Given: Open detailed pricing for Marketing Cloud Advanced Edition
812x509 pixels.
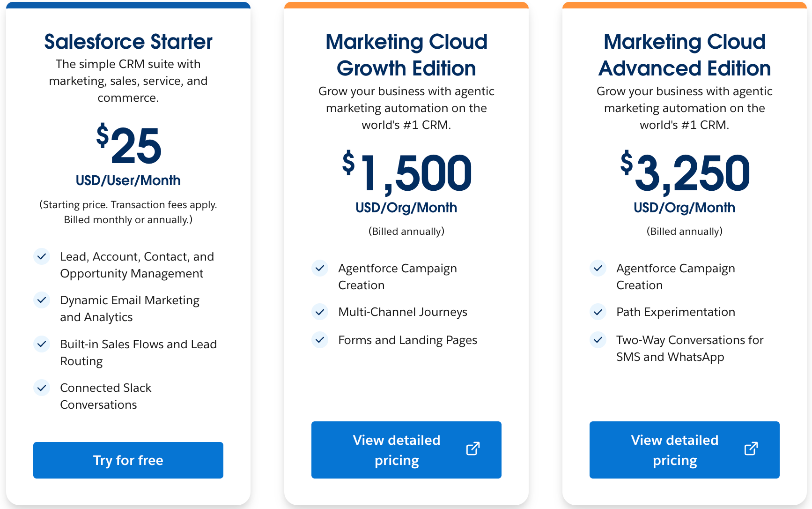Looking at the screenshot, I should pos(684,450).
